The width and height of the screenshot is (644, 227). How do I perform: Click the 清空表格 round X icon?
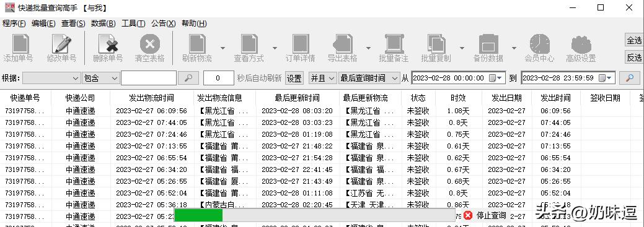150,44
